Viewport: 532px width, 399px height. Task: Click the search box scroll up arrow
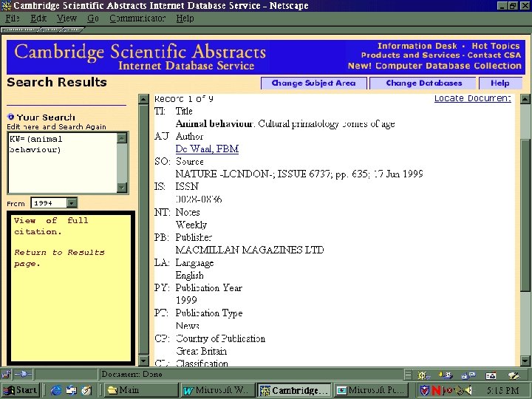122,138
